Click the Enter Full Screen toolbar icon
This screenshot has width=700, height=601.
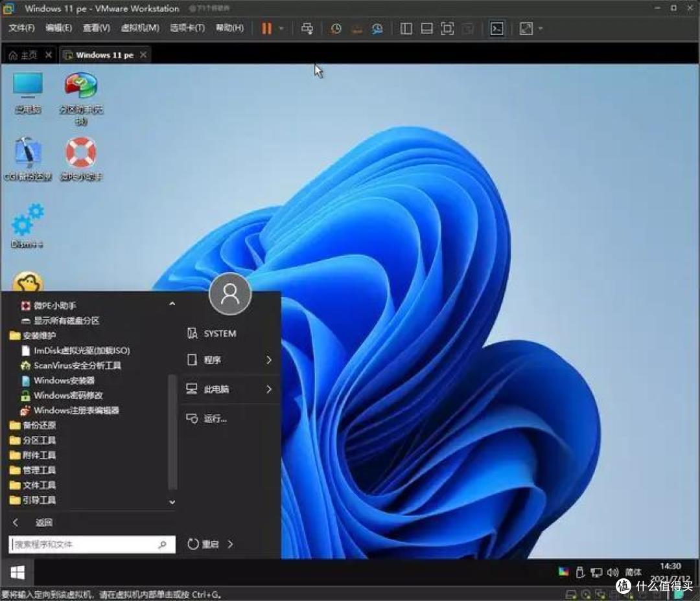pos(447,28)
